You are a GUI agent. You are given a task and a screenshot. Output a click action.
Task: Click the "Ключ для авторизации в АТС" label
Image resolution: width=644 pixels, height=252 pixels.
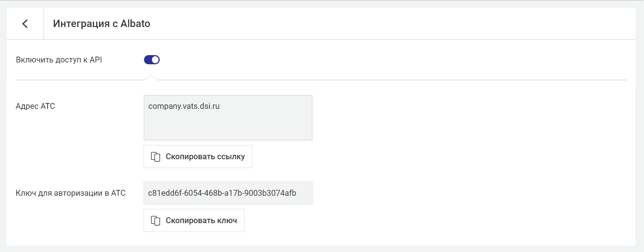pos(71,193)
